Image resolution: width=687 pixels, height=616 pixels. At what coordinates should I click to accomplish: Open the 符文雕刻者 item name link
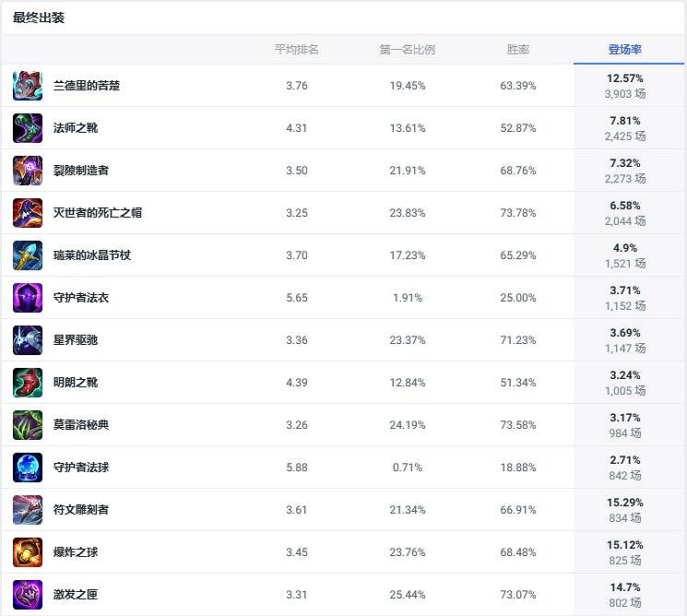click(x=81, y=510)
